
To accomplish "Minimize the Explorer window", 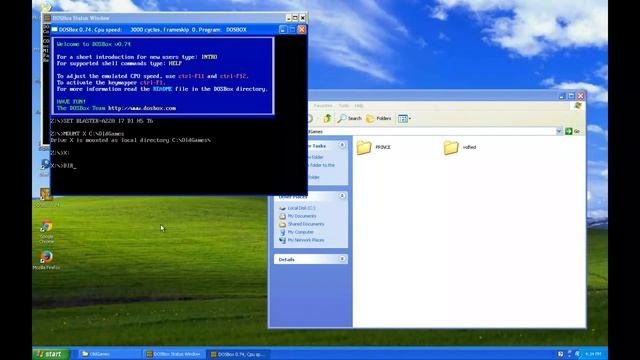I will point(562,96).
